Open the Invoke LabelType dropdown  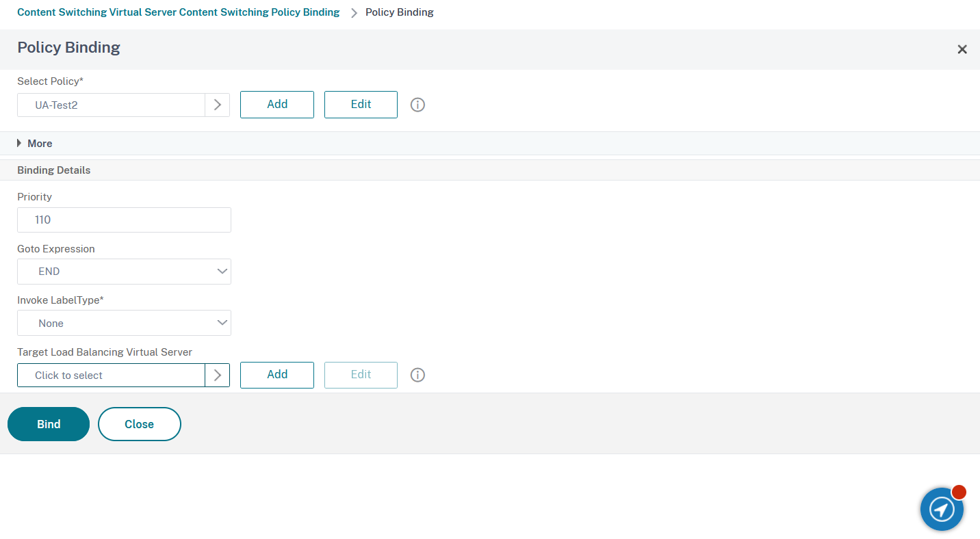coord(124,323)
